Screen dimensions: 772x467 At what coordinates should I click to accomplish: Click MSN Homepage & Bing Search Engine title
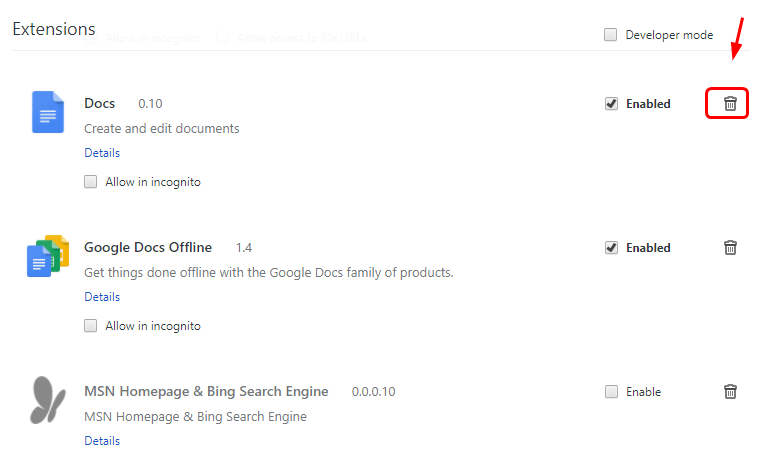click(x=206, y=392)
